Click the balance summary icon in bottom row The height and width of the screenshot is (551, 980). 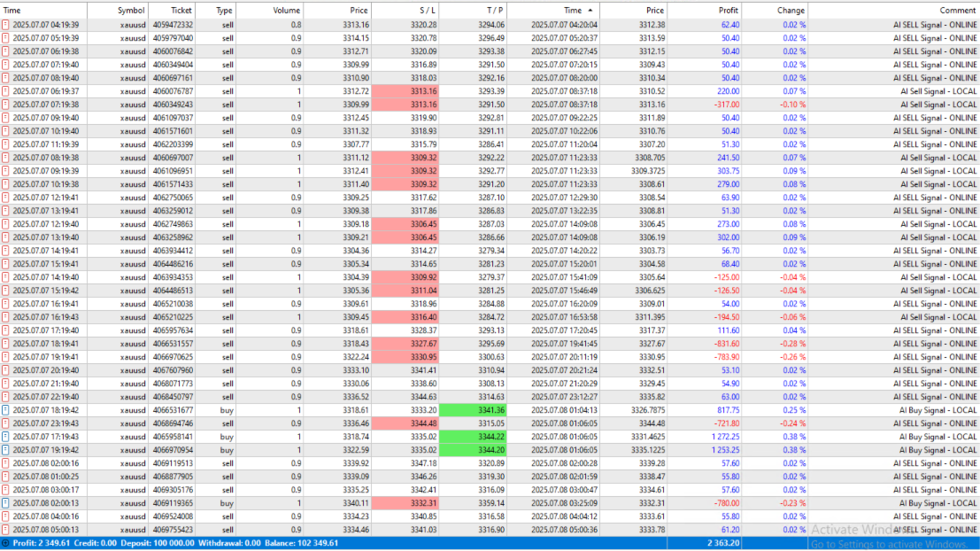pyautogui.click(x=5, y=544)
